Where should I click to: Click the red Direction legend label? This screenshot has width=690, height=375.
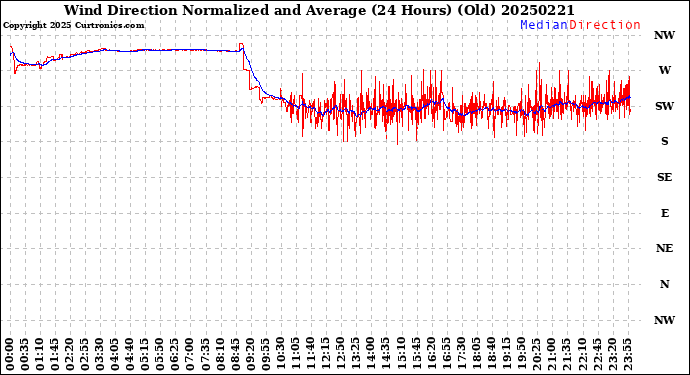[605, 25]
